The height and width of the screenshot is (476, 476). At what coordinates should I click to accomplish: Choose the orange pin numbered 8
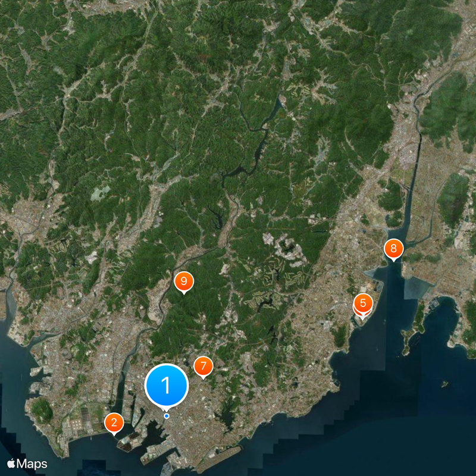393,248
